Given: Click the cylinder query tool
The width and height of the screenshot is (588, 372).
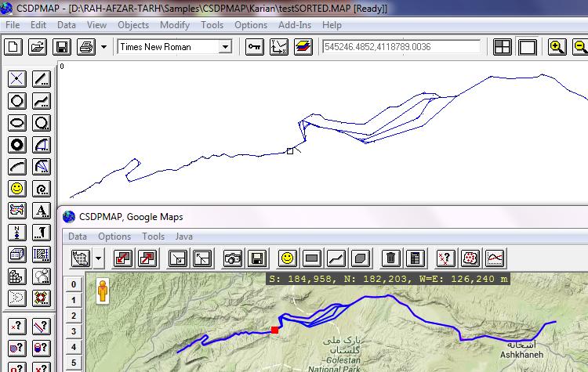Looking at the screenshot, I should tap(42, 349).
